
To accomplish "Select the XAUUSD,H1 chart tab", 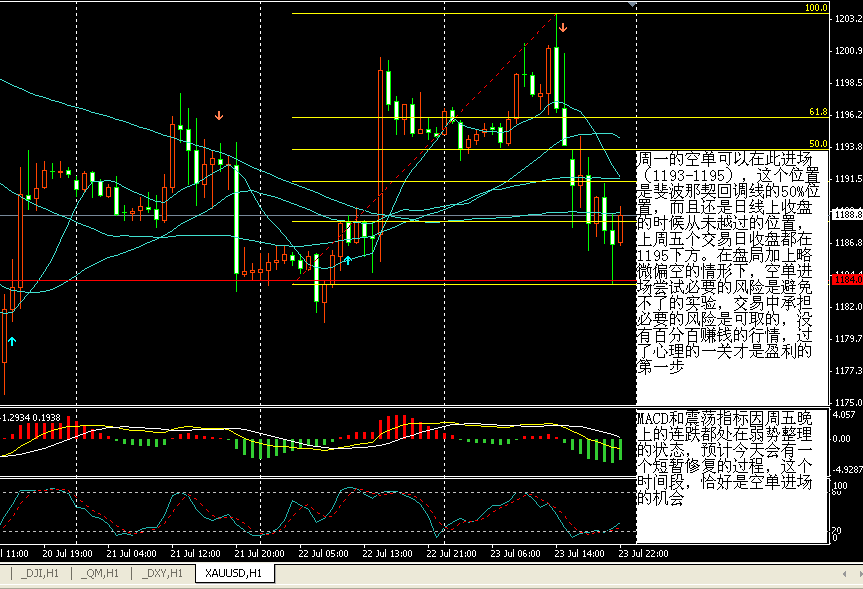I will (234, 574).
